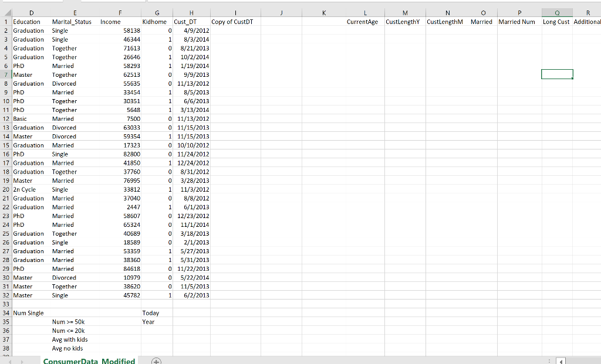Select the CurrentAge header cell
Screen dimensions: 601x364
364,22
